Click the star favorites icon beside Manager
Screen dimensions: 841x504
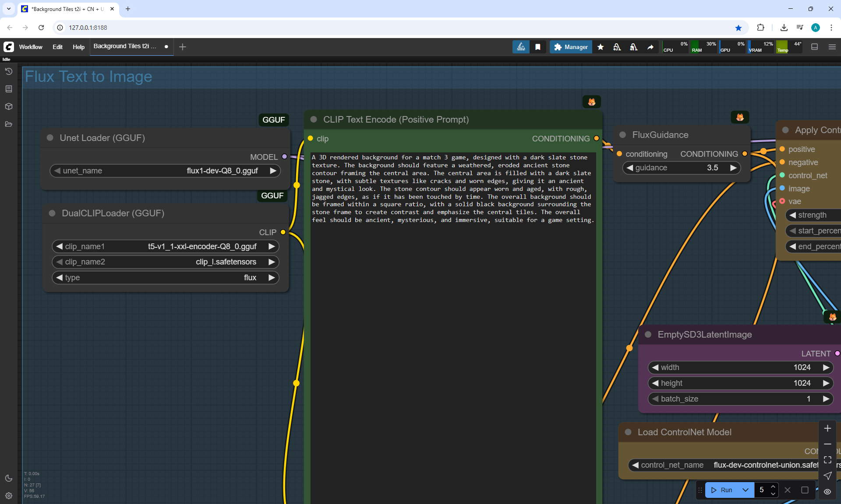click(x=601, y=47)
